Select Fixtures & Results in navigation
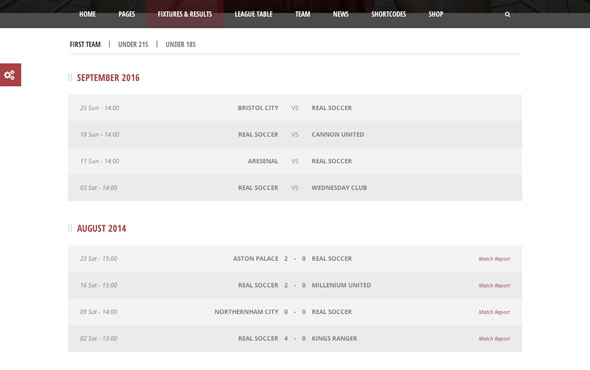 [x=185, y=14]
